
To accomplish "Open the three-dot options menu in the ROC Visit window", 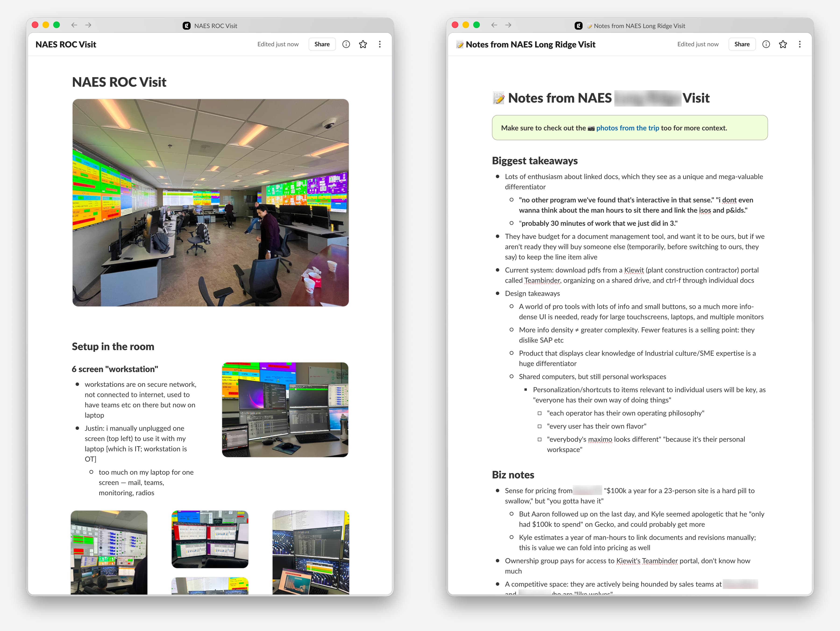I will pyautogui.click(x=380, y=44).
